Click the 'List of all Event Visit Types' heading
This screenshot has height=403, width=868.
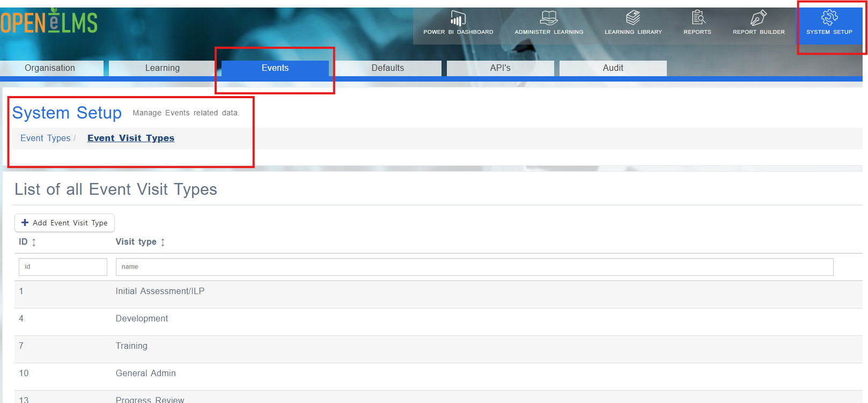[x=116, y=189]
